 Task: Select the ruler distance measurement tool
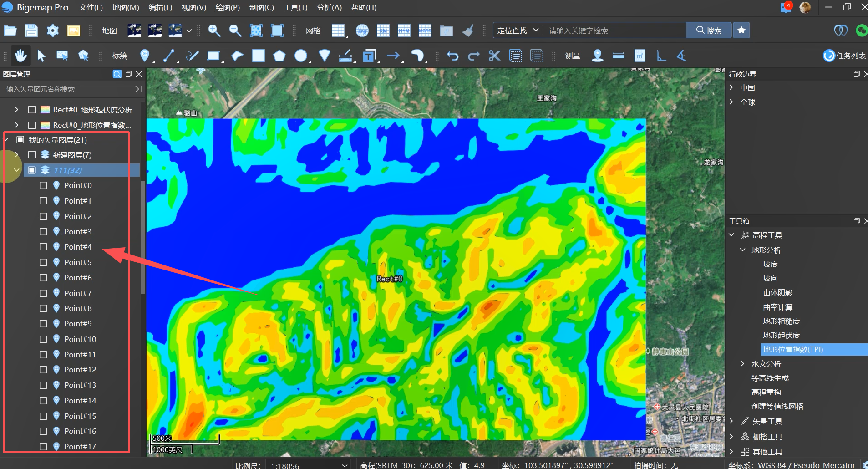(619, 56)
